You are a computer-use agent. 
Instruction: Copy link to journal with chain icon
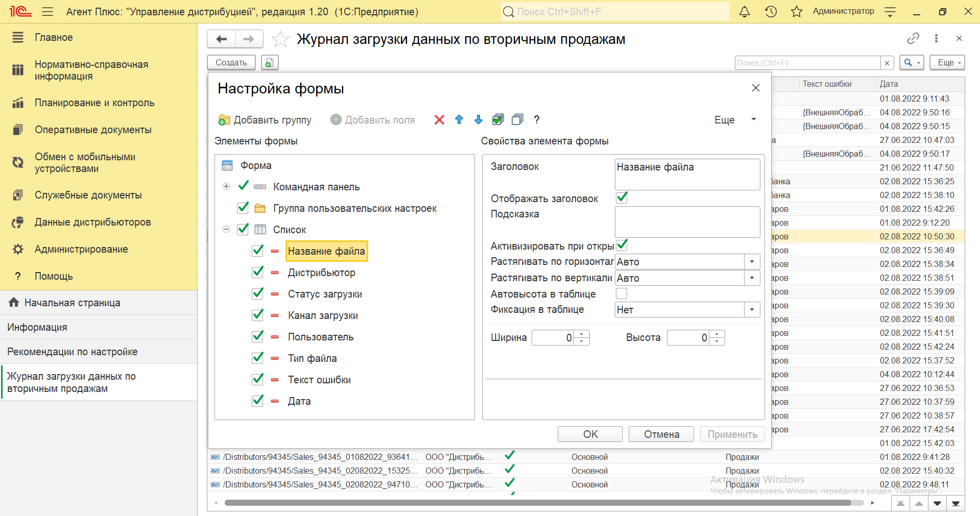[913, 38]
